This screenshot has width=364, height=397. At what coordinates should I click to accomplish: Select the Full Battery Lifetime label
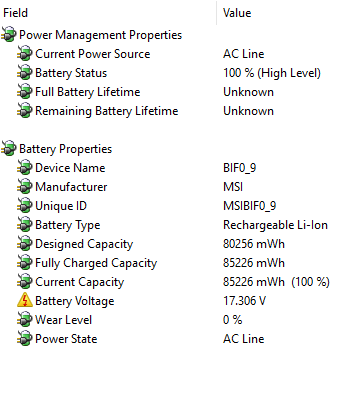tap(88, 92)
